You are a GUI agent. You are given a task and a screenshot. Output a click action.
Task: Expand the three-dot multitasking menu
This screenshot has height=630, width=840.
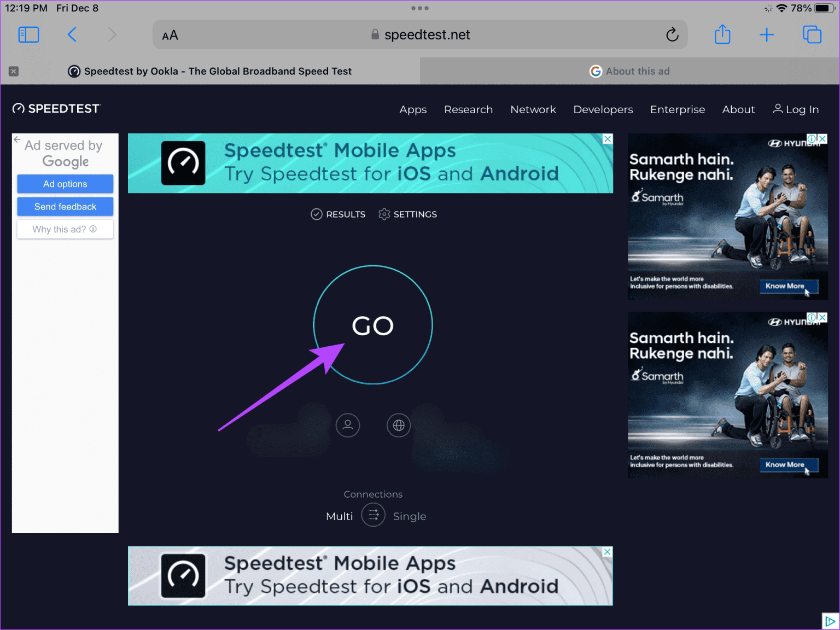[x=420, y=8]
